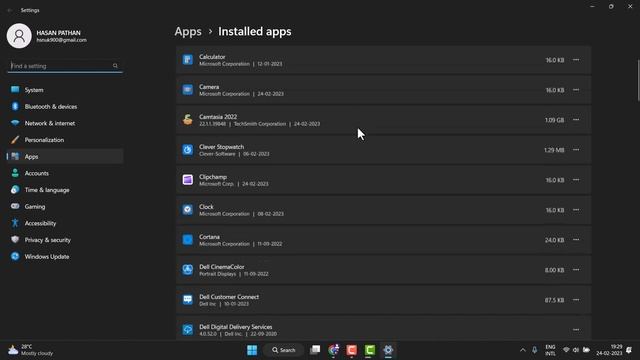Click the HASAN PATHAN account name
Image resolution: width=640 pixels, height=360 pixels.
tap(58, 33)
